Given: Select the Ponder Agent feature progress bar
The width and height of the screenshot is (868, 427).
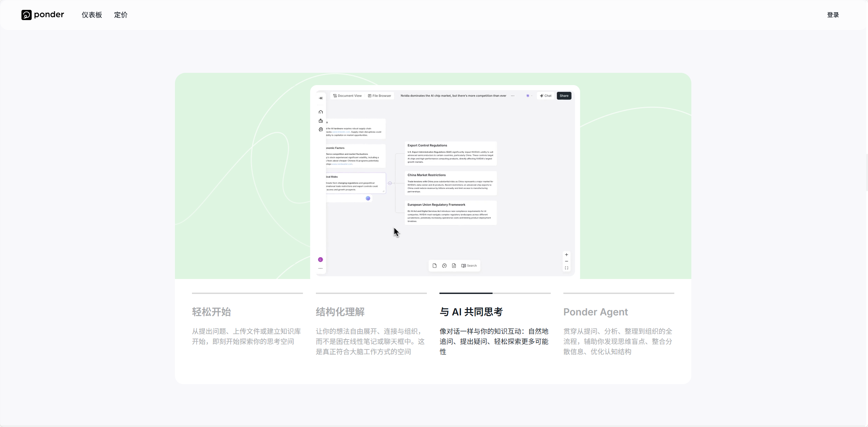Looking at the screenshot, I should [618, 293].
